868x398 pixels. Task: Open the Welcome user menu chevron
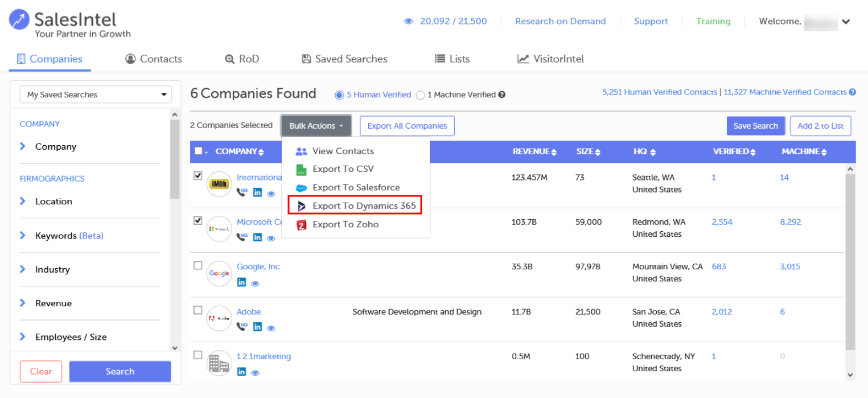846,22
